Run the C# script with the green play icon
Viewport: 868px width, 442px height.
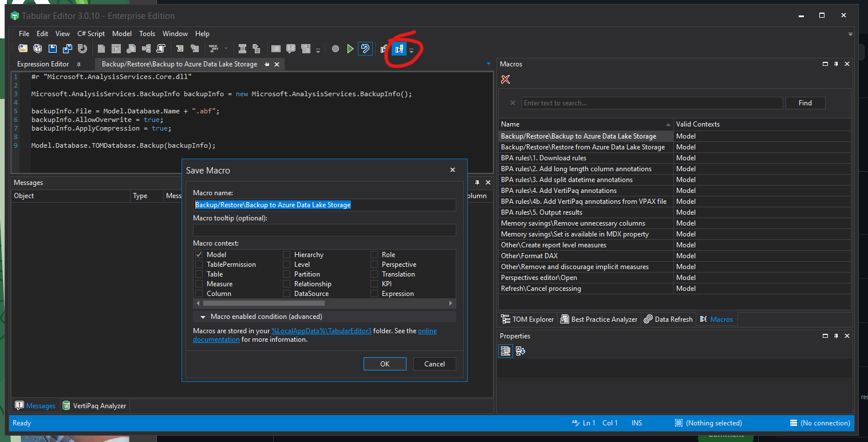point(350,49)
